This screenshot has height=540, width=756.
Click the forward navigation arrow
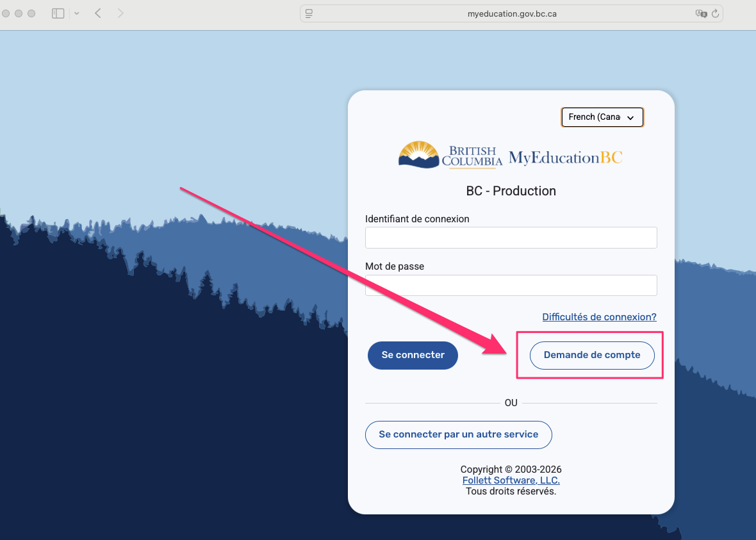tap(120, 13)
